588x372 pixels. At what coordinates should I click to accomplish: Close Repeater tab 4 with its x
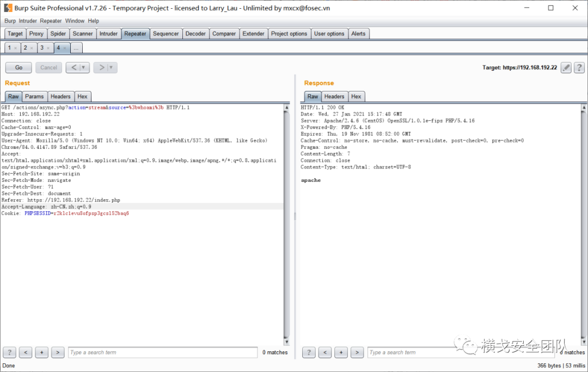point(65,48)
